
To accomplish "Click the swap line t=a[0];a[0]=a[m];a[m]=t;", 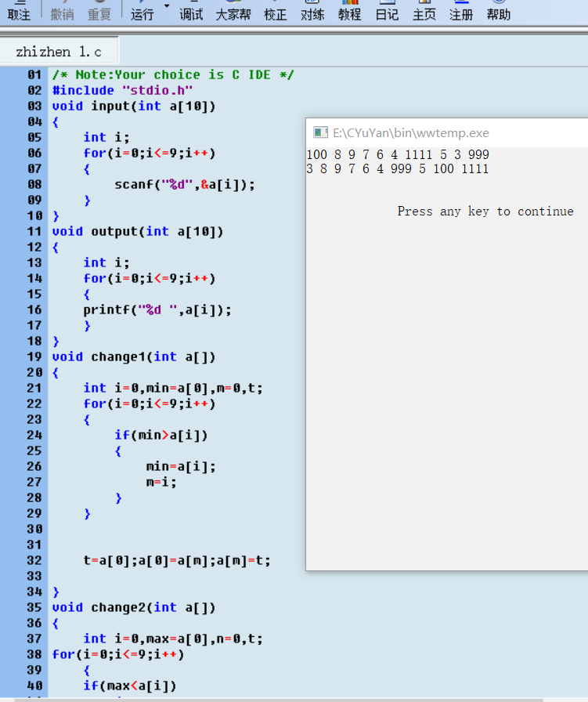I will (x=177, y=560).
